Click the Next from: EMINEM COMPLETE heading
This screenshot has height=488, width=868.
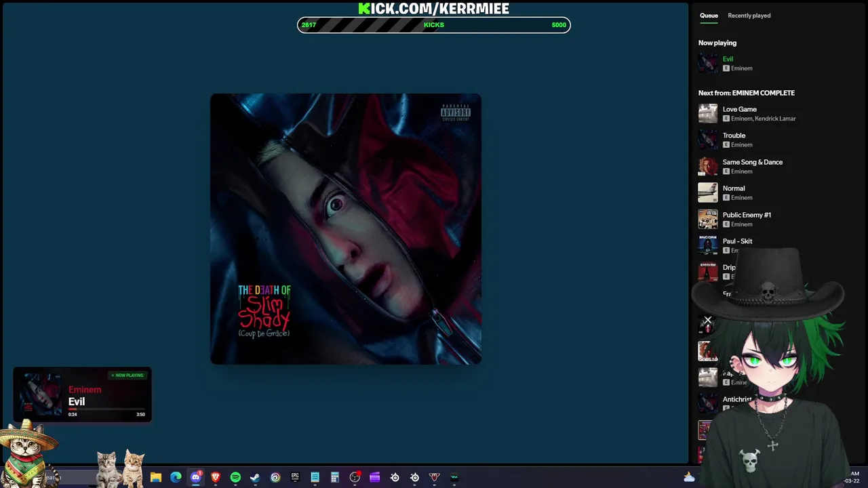pyautogui.click(x=747, y=93)
